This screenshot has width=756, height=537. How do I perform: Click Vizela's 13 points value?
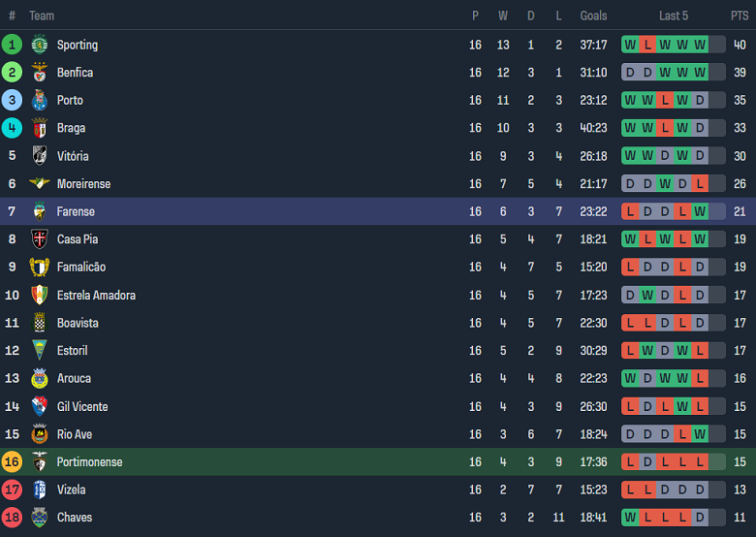tap(740, 490)
